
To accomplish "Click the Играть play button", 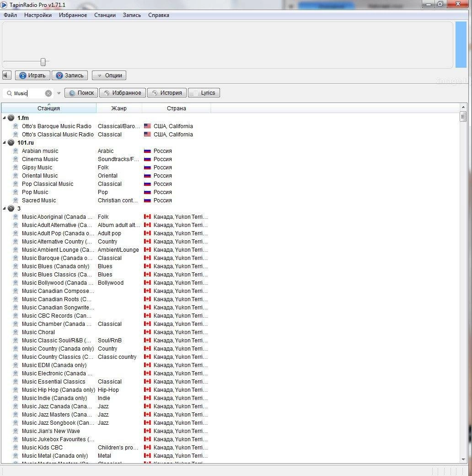I will tap(32, 75).
